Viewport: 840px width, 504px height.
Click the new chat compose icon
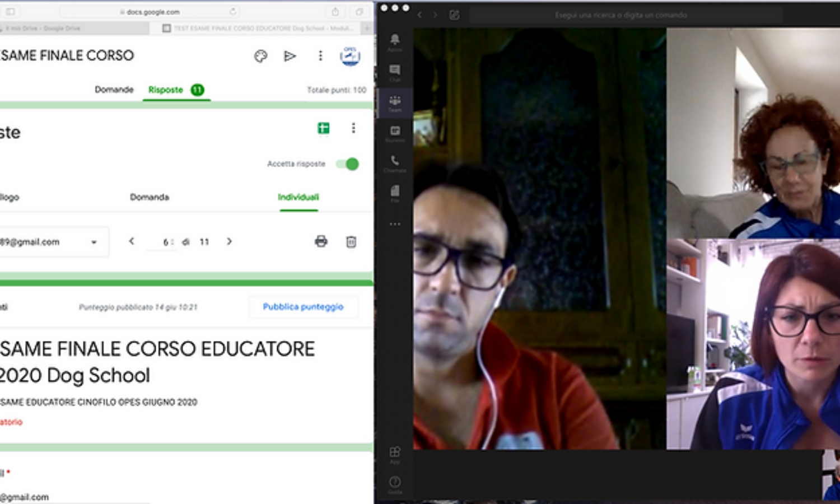[454, 15]
